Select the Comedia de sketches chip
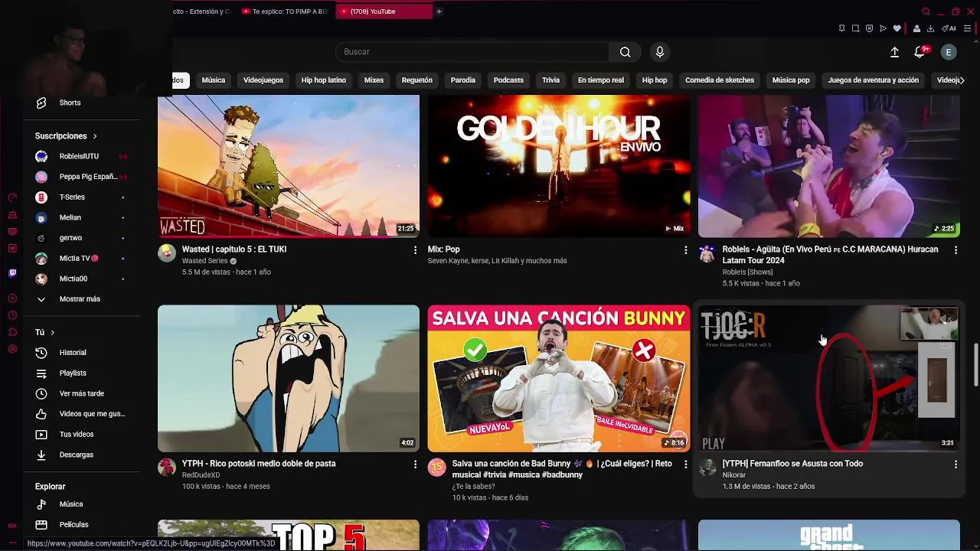Image resolution: width=980 pixels, height=551 pixels. click(x=720, y=80)
